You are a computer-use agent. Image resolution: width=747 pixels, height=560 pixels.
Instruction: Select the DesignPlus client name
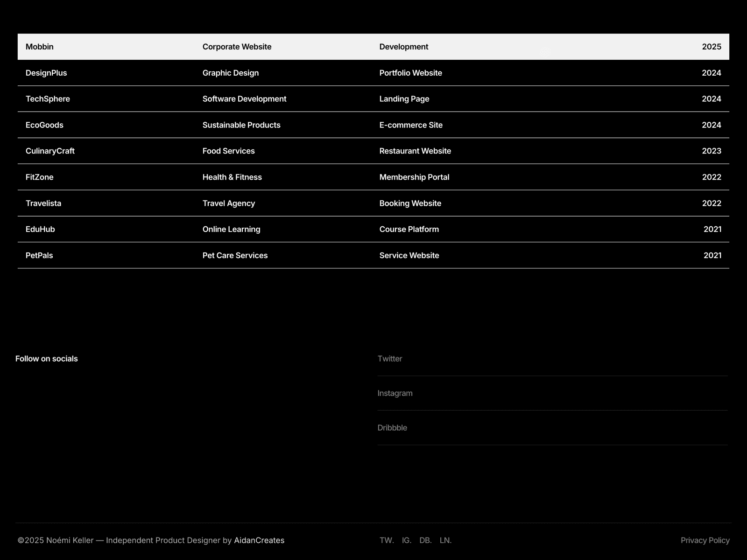[46, 73]
